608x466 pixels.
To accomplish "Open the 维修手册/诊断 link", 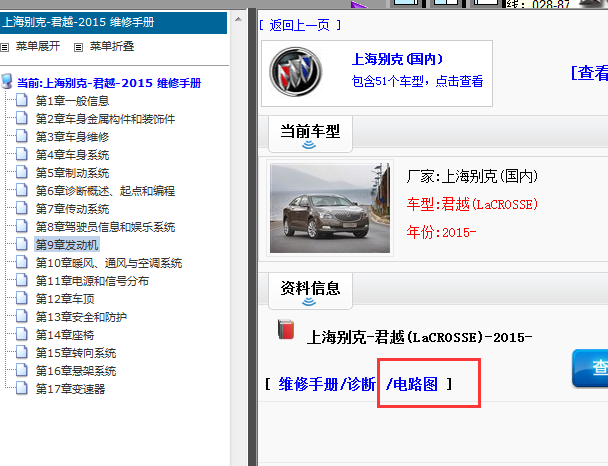I will coord(327,385).
